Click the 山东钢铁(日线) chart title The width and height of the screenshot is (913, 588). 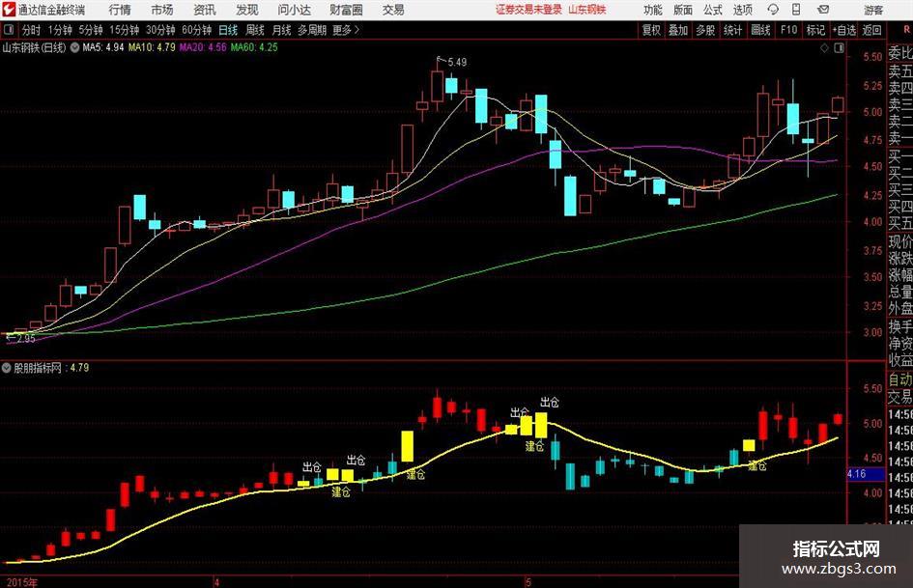[34, 47]
